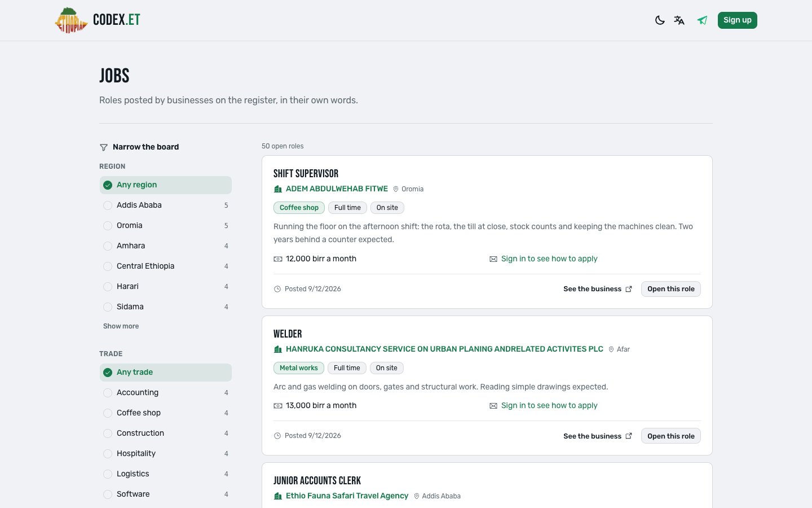Select the Any trade filter
Image resolution: width=812 pixels, height=508 pixels.
pos(166,373)
